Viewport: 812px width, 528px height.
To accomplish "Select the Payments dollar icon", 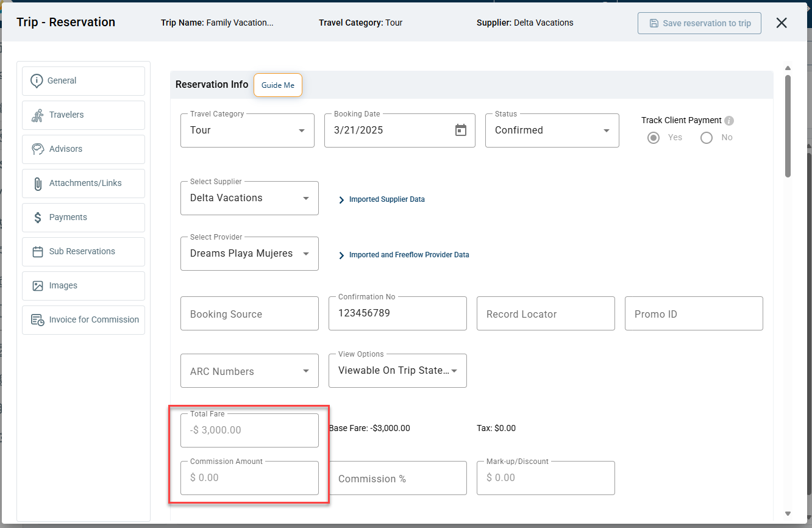I will click(x=37, y=217).
